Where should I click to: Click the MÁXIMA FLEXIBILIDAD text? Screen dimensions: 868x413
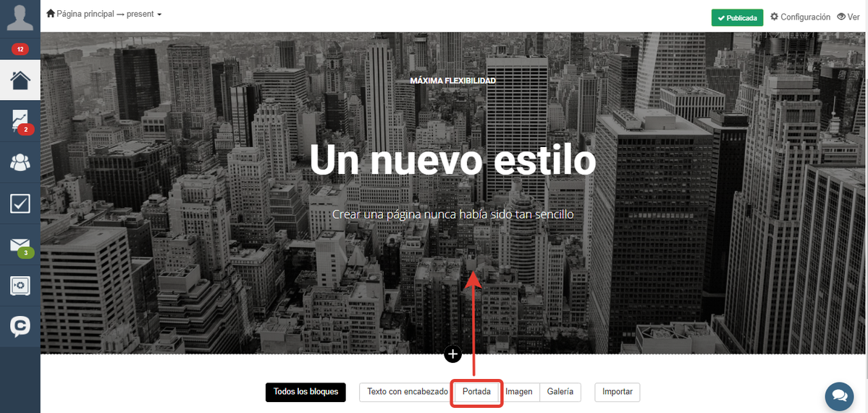[x=452, y=80]
